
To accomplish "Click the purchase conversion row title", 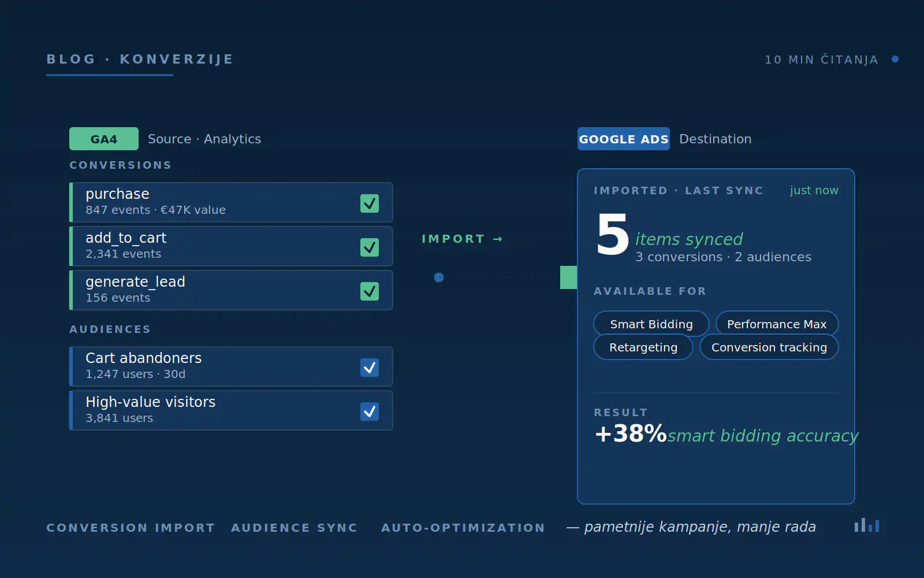I will click(117, 194).
